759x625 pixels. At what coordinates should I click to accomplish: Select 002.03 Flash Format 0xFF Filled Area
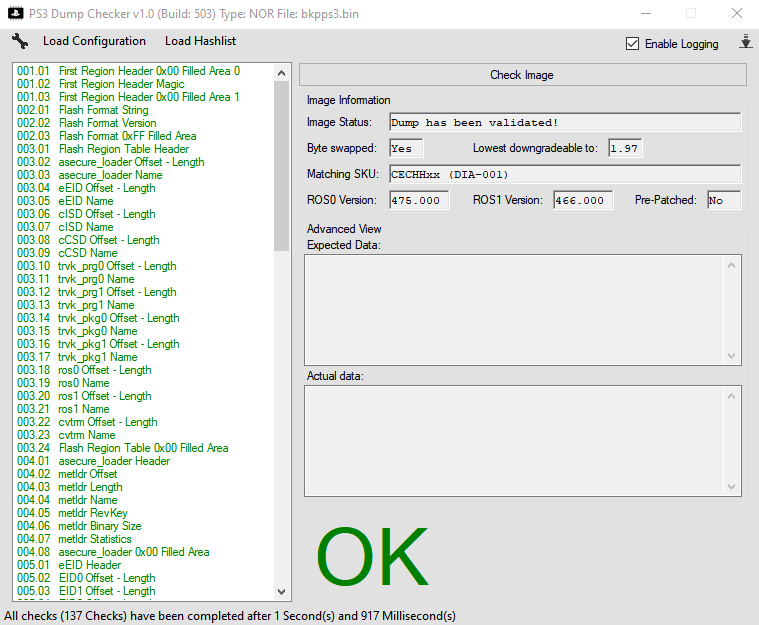coord(106,136)
